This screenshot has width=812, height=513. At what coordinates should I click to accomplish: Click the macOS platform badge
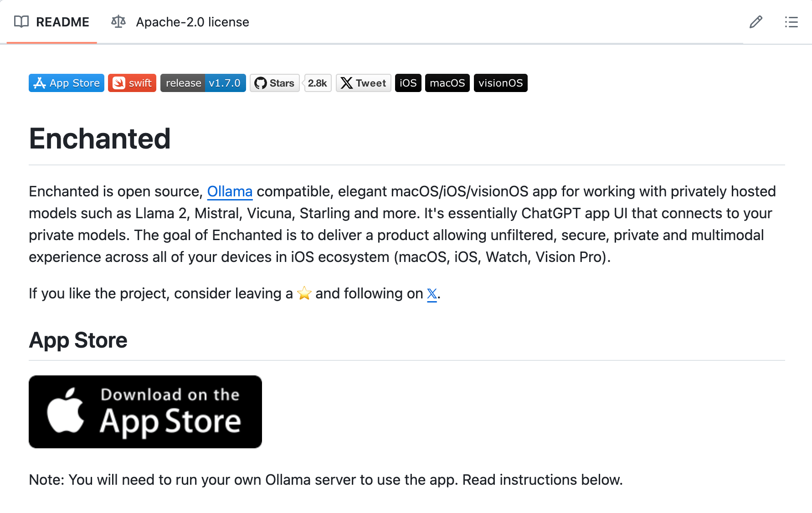[x=447, y=83]
